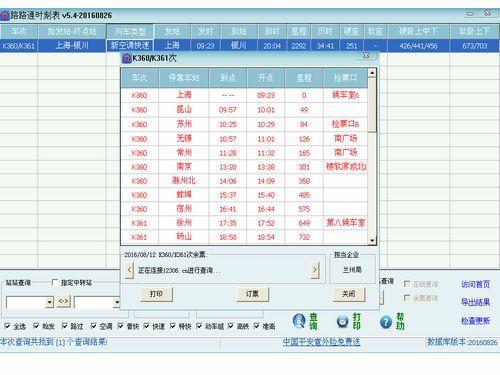
Task: Click the 打印 printer icon in main toolbar
Action: [342, 321]
